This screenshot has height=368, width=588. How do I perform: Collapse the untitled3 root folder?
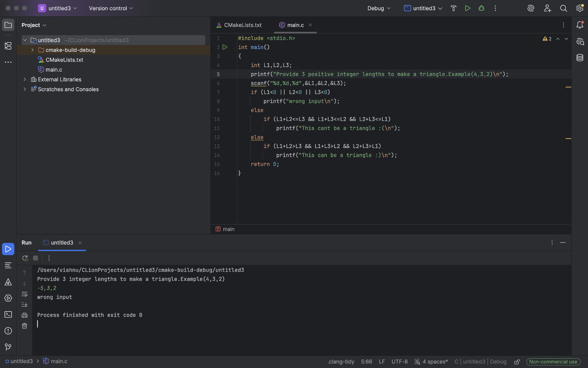click(24, 40)
